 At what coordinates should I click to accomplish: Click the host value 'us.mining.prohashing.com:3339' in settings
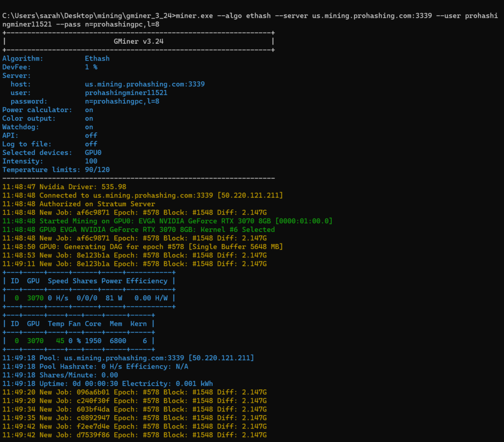(x=145, y=84)
